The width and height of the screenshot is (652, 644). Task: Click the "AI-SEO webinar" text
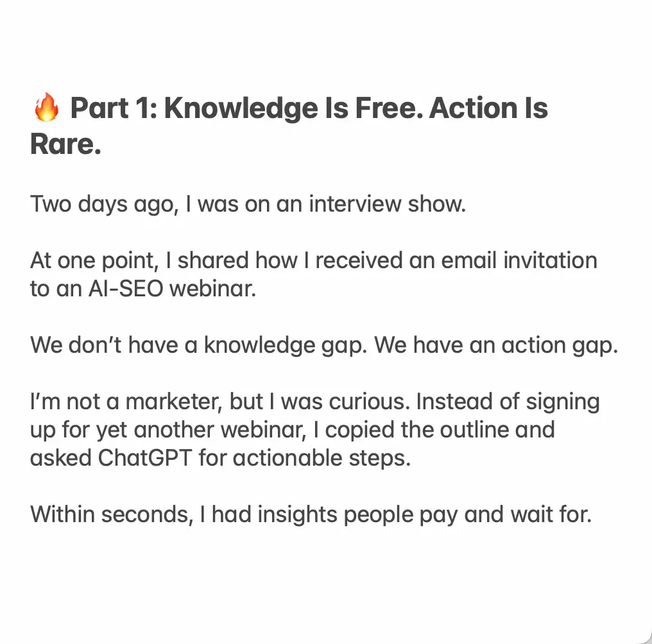(x=172, y=289)
